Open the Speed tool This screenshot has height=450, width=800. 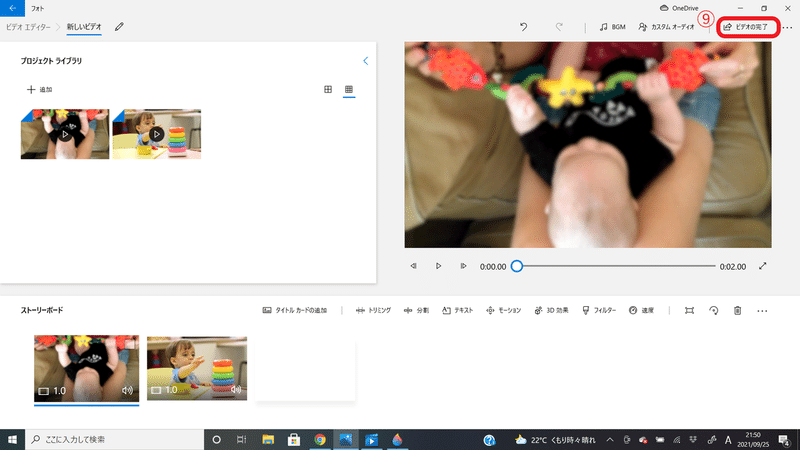(x=641, y=310)
